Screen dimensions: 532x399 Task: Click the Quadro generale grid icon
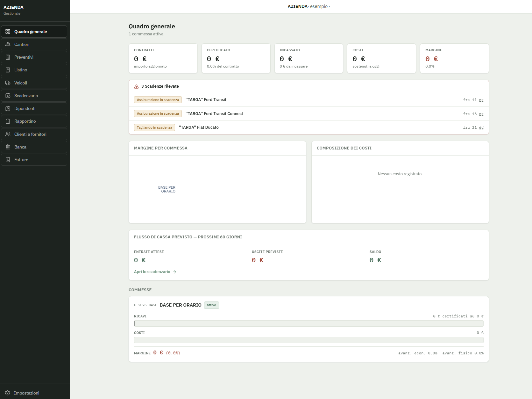[x=8, y=32]
